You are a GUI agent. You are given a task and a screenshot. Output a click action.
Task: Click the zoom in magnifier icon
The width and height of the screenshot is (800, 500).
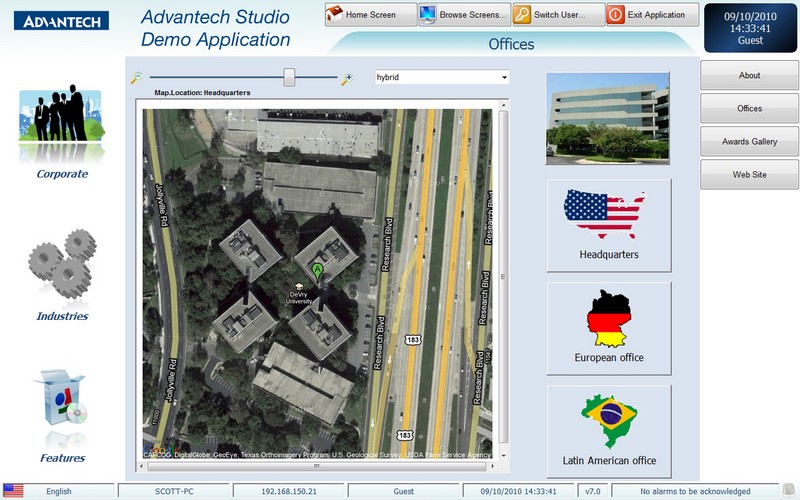[x=347, y=79]
